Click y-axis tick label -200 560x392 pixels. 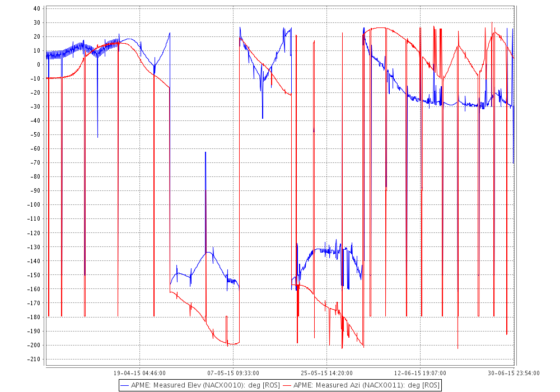coord(34,345)
